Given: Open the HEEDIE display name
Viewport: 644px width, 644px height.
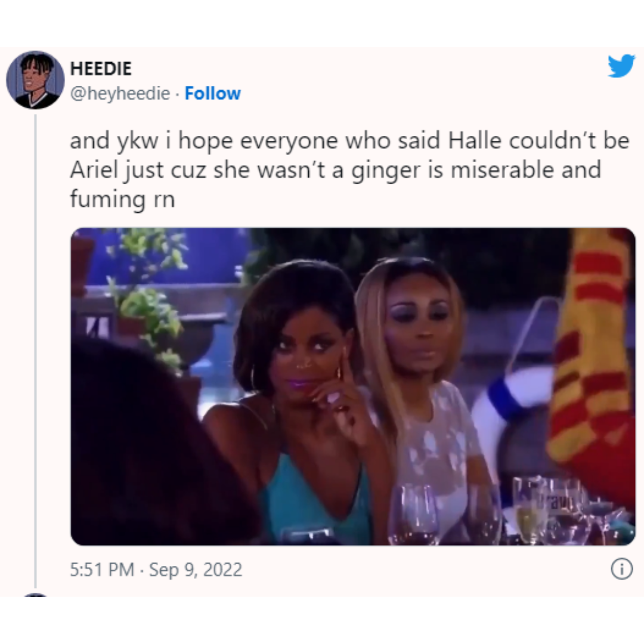Looking at the screenshot, I should (101, 68).
